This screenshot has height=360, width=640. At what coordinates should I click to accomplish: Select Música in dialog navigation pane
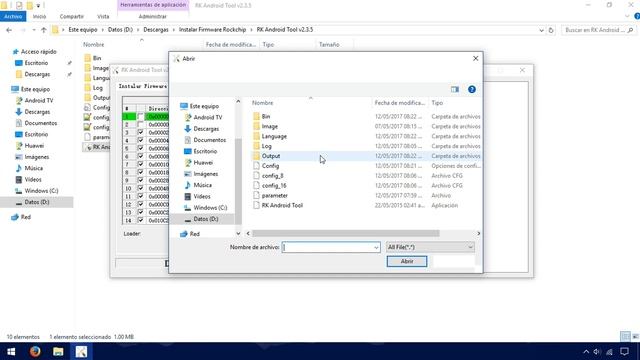202,185
